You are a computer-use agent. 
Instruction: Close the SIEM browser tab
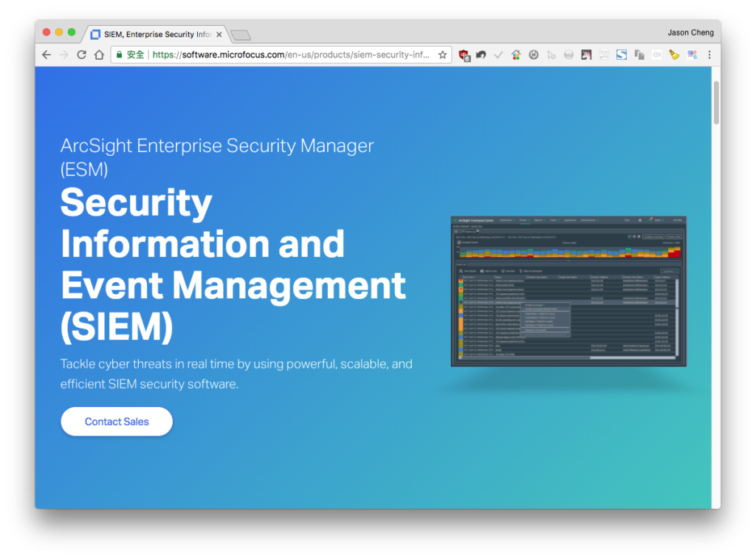pyautogui.click(x=219, y=34)
